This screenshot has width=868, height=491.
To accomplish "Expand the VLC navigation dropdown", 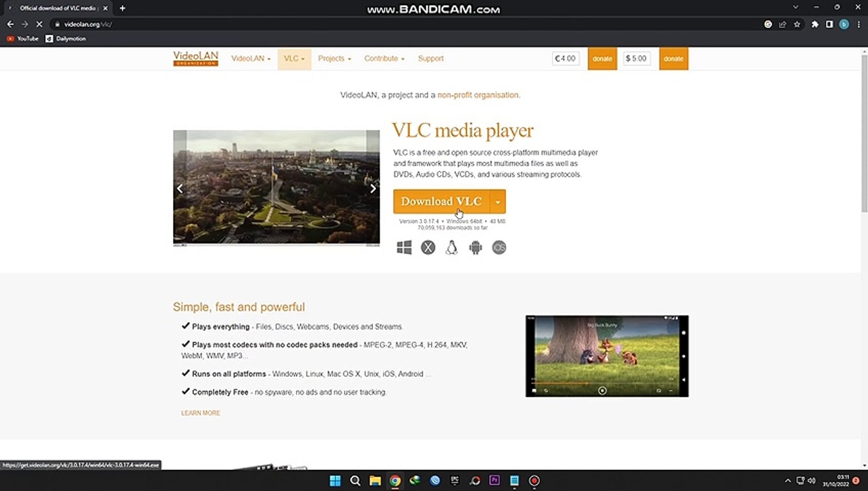I will tap(294, 58).
